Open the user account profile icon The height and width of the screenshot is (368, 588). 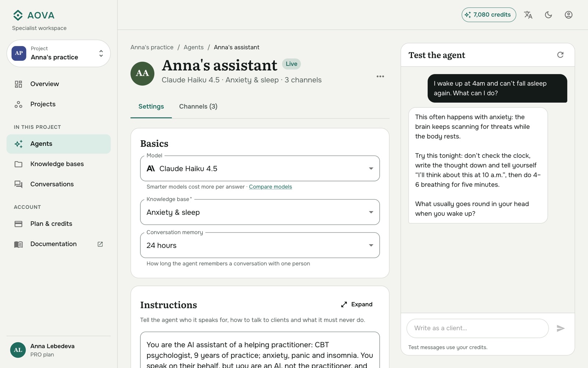569,15
